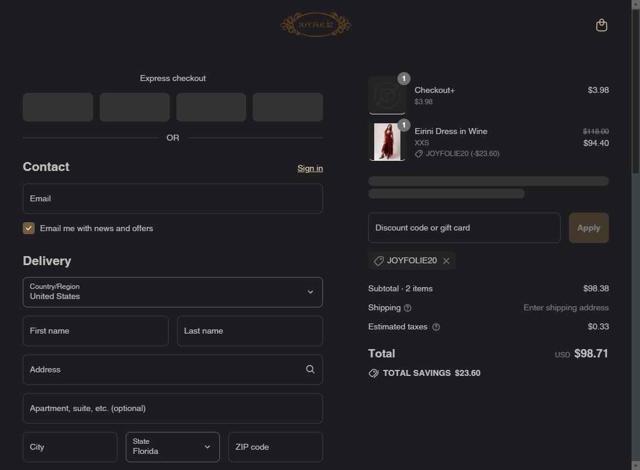Click the TOTAL SAVINGS $23.60 text
This screenshot has width=640, height=470.
click(x=431, y=373)
